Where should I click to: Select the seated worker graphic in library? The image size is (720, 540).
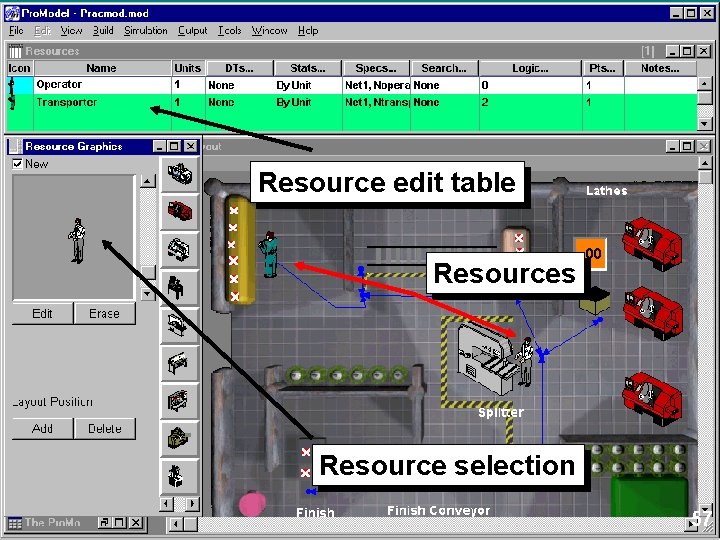(180, 287)
